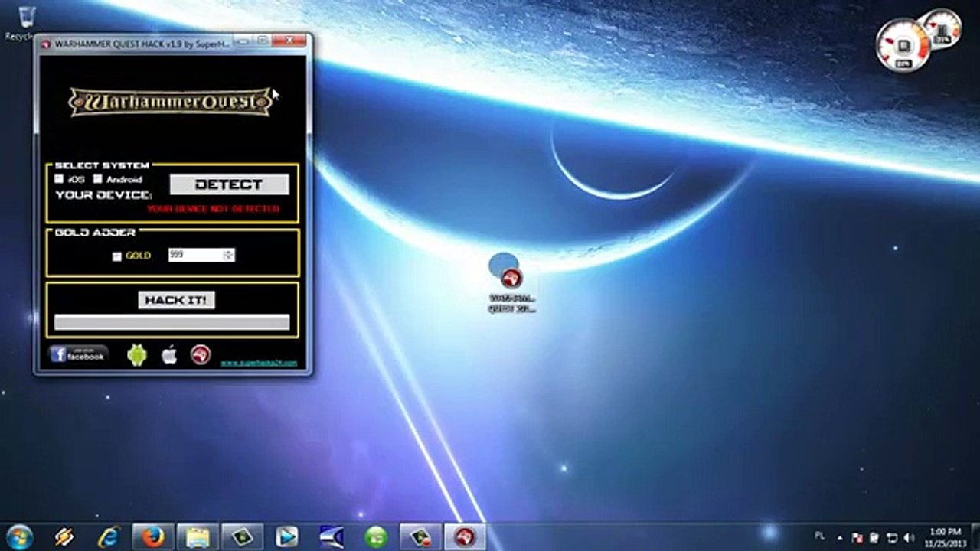
Task: Close the Warhammer Quest Hack window
Action: pyautogui.click(x=289, y=41)
